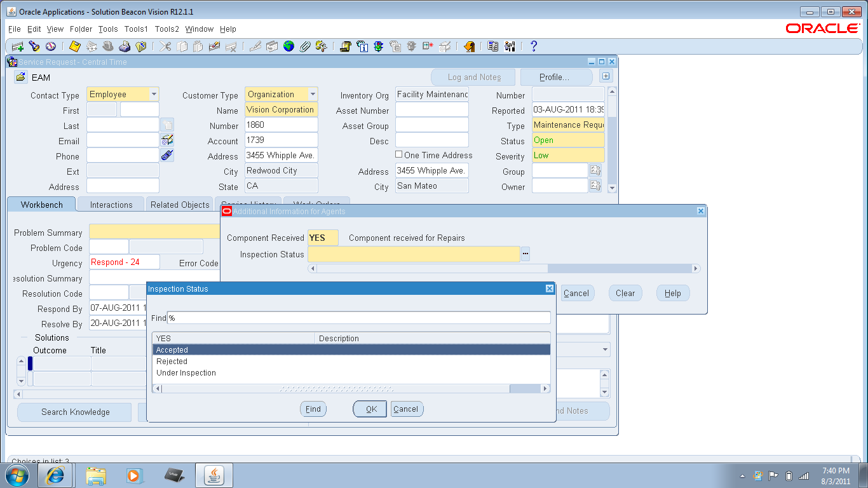
Task: Open the Find flashlight toolbar icon
Action: pyautogui.click(x=34, y=46)
